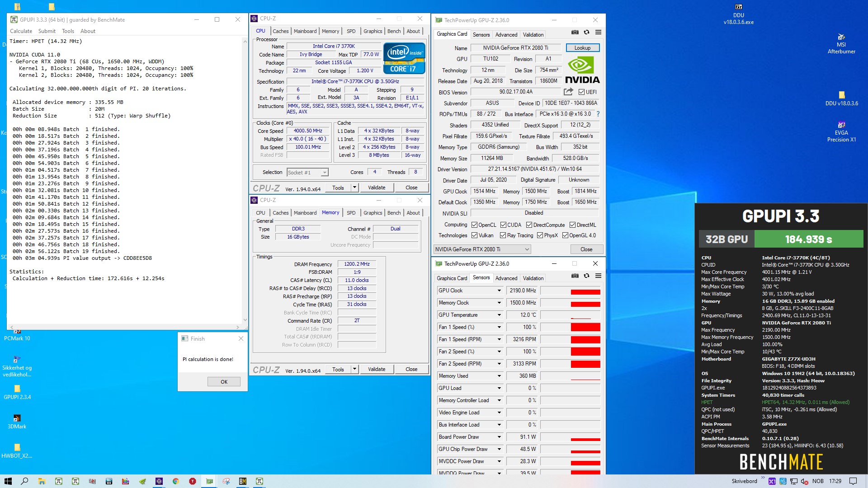This screenshot has width=868, height=488.
Task: Select HWBOT_X2 desktop icon
Action: click(17, 451)
